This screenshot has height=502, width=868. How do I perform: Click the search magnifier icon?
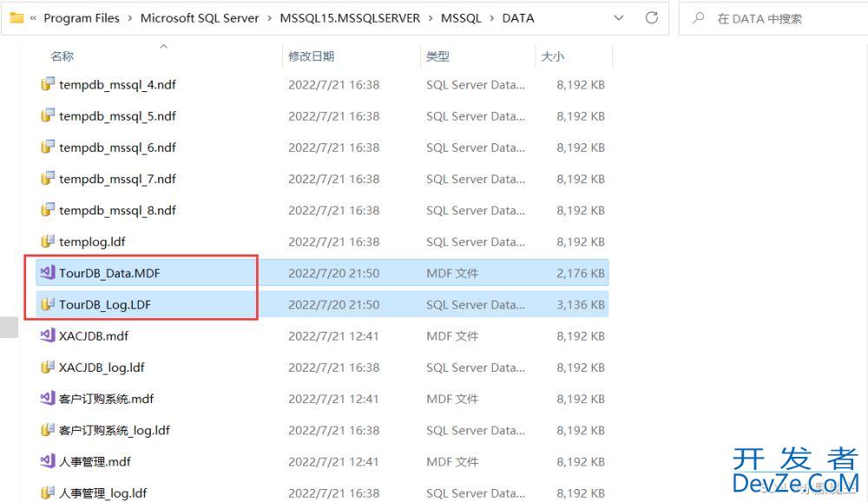pyautogui.click(x=699, y=18)
